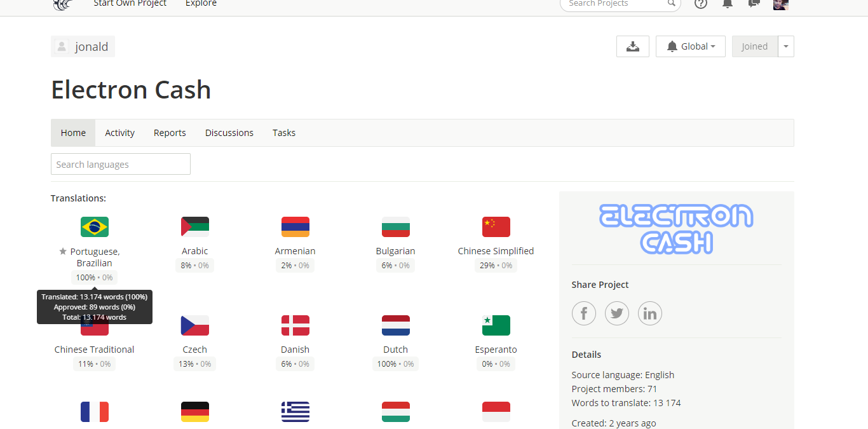
Task: Click Start Own Project menu link
Action: click(x=130, y=4)
